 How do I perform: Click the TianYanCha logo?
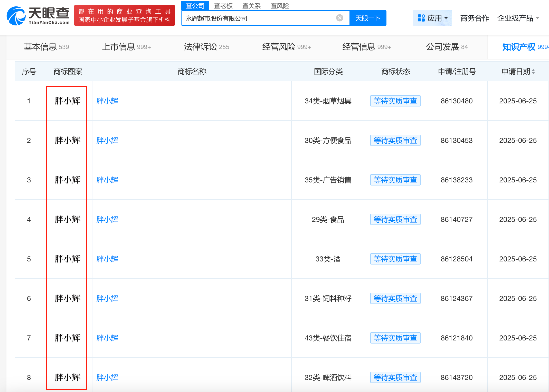(x=38, y=16)
